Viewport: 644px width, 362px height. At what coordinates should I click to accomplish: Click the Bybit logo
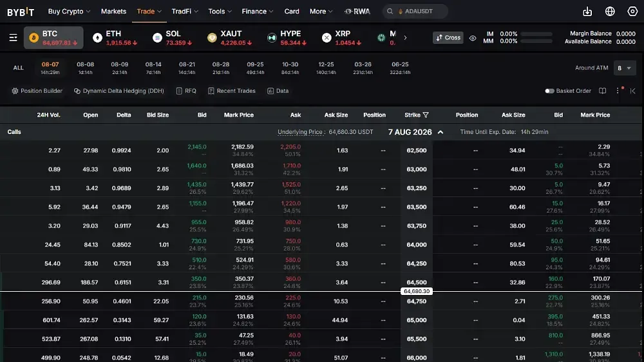click(x=21, y=12)
